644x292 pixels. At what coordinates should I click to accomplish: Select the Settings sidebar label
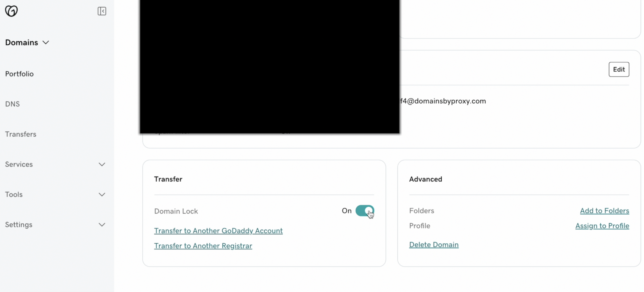[19, 225]
